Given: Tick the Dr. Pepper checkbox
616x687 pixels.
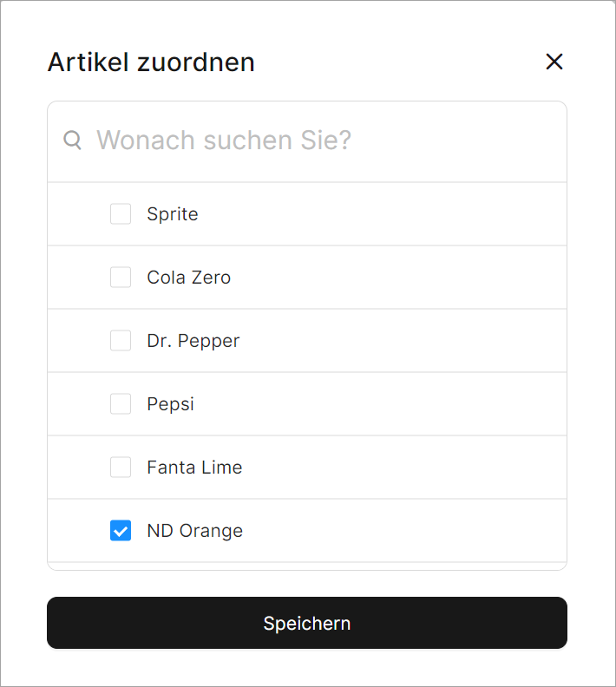Looking at the screenshot, I should (121, 341).
